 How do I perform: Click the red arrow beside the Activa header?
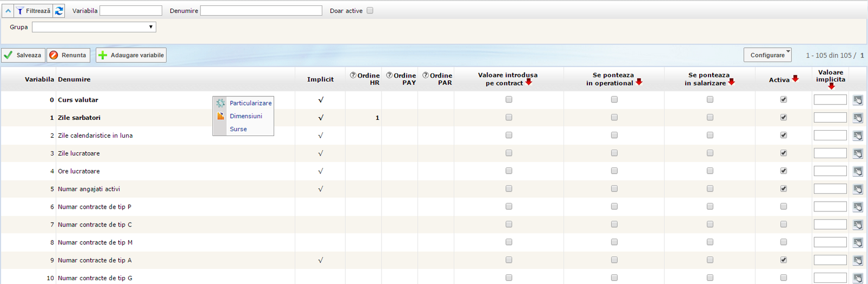(795, 79)
